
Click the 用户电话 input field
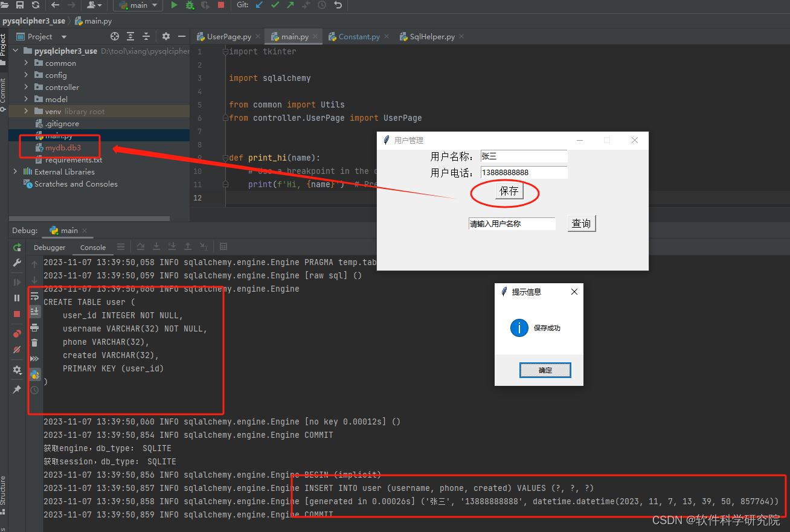[524, 173]
